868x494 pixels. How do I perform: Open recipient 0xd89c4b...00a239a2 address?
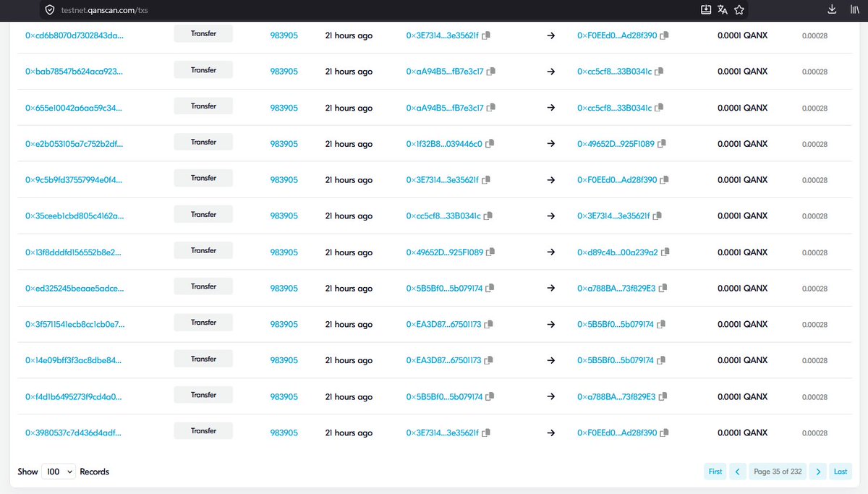point(618,252)
